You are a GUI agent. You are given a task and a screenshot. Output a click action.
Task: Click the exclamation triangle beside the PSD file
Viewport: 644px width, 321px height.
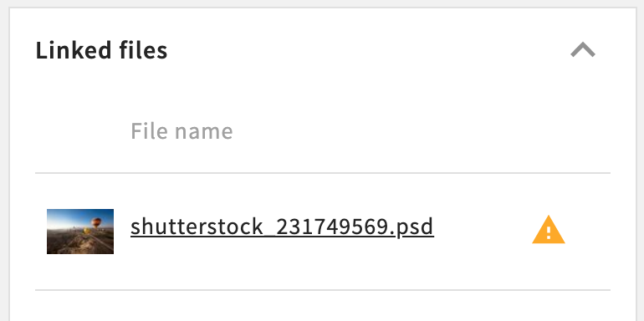point(549,230)
